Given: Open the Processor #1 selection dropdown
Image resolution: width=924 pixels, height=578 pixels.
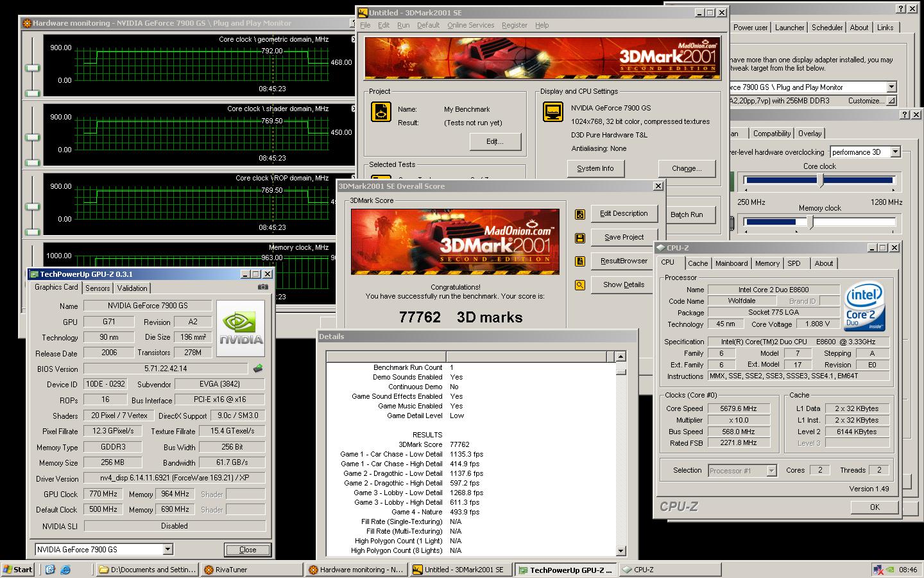Looking at the screenshot, I should [771, 471].
